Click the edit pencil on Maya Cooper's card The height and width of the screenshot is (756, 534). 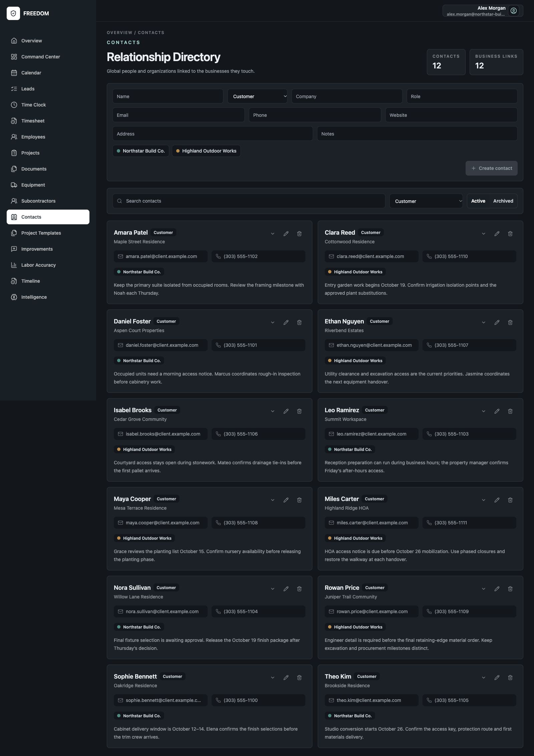[286, 500]
